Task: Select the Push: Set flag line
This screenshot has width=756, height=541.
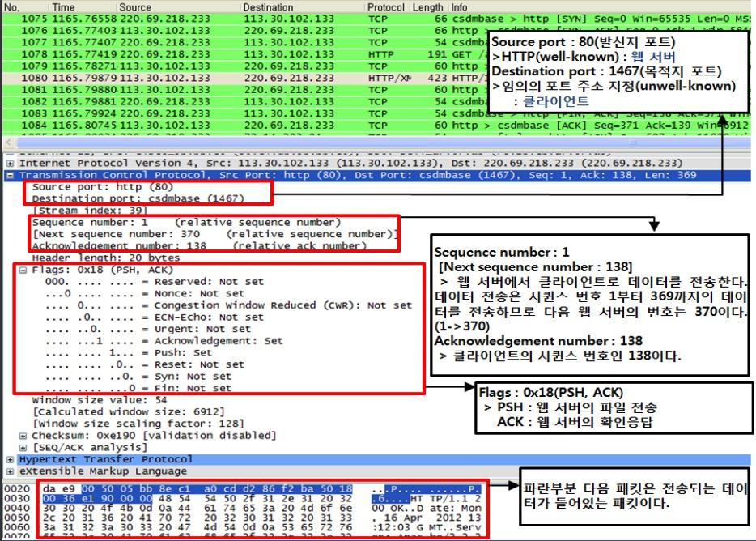Action: 129,353
